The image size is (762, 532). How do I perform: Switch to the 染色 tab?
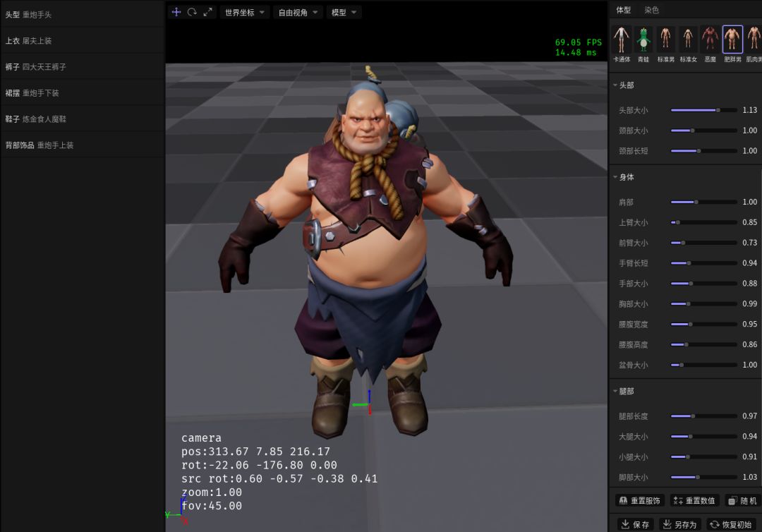pos(651,10)
